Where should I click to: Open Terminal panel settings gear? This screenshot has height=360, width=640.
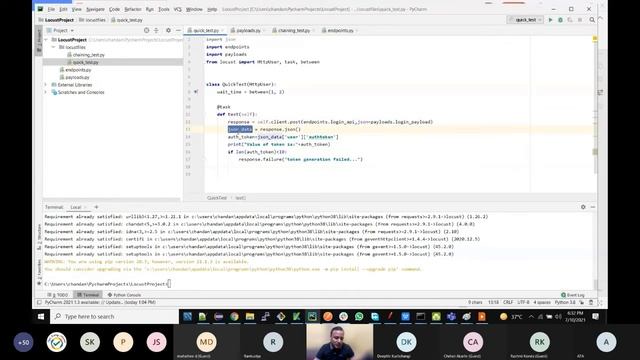point(583,207)
